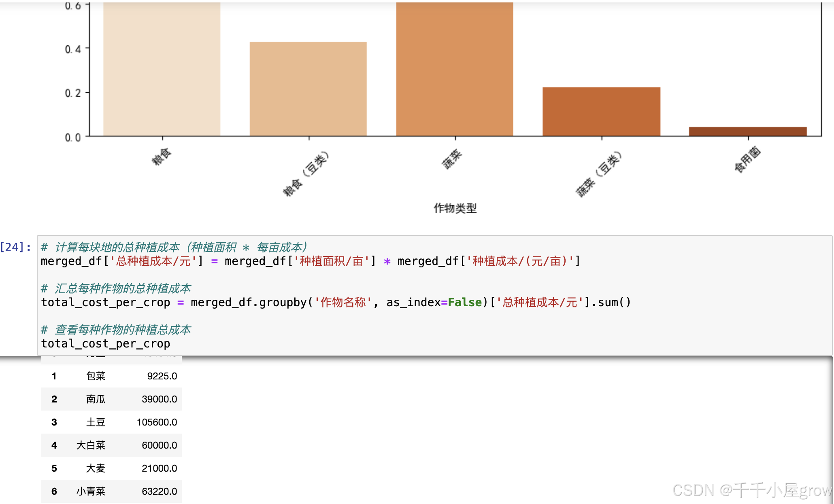Click the value 63220.0
This screenshot has height=504, width=834.
pyautogui.click(x=160, y=491)
